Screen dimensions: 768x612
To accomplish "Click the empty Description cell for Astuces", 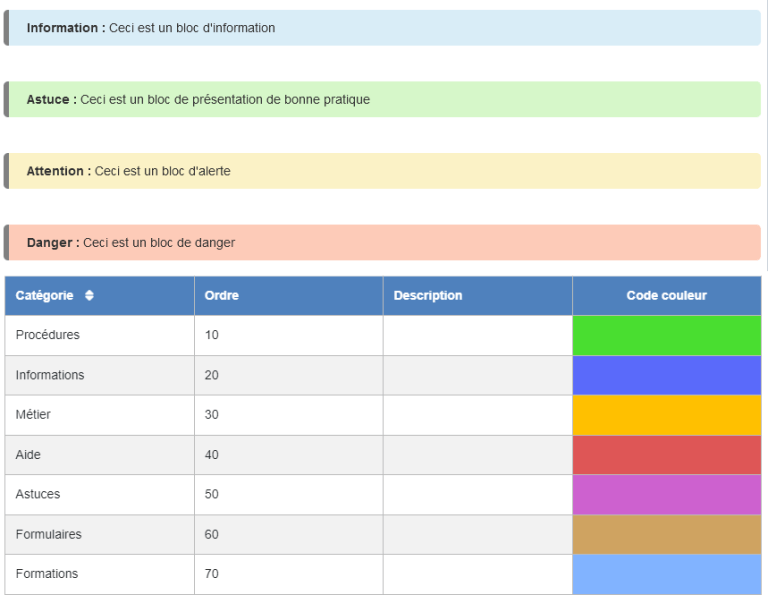I will [x=477, y=495].
